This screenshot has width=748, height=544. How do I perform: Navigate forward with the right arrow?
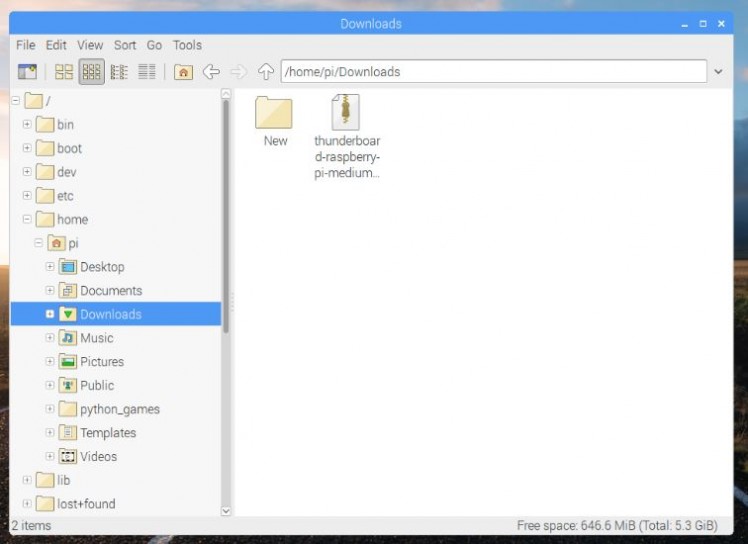239,72
